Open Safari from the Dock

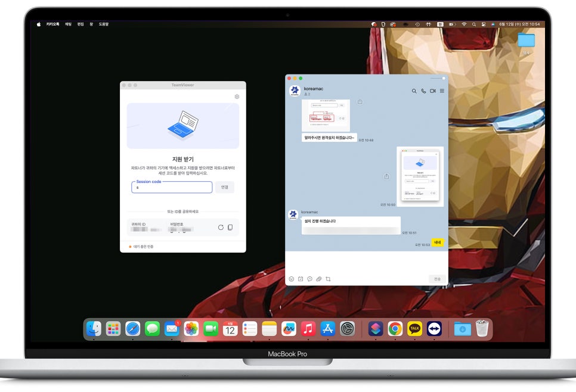pyautogui.click(x=132, y=329)
